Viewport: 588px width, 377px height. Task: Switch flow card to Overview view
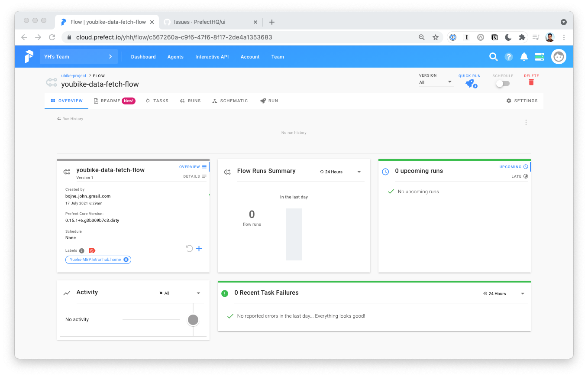pyautogui.click(x=193, y=167)
